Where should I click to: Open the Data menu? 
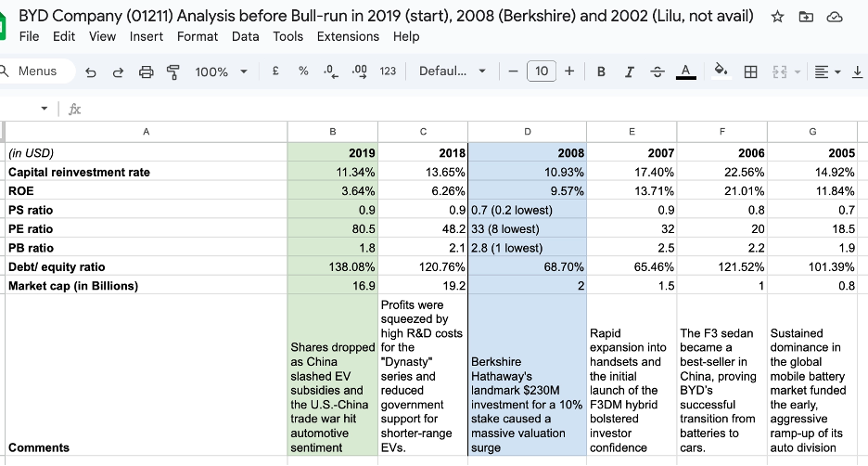pos(245,36)
